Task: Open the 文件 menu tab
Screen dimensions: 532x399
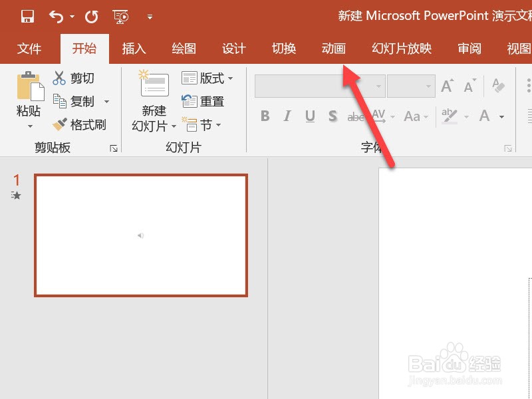Action: 29,49
